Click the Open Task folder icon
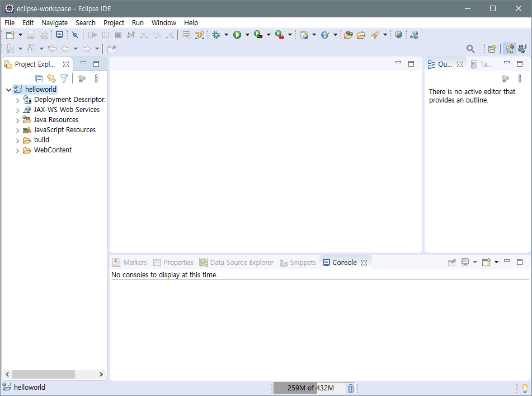Image resolution: width=532 pixels, height=396 pixels. [361, 35]
